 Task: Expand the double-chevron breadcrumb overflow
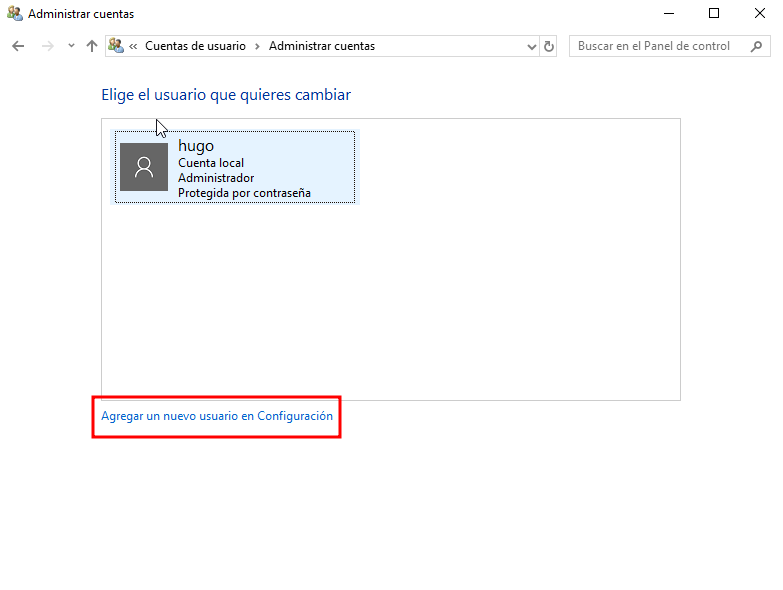[133, 46]
